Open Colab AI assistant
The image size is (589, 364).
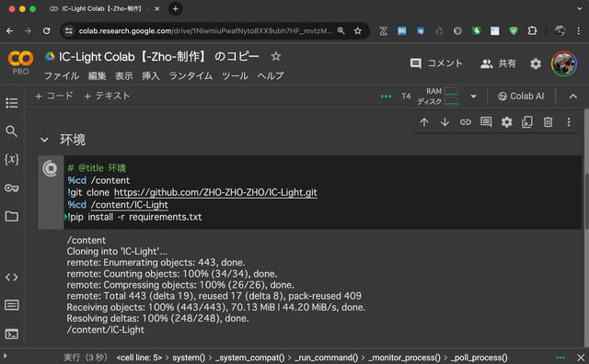click(x=521, y=97)
